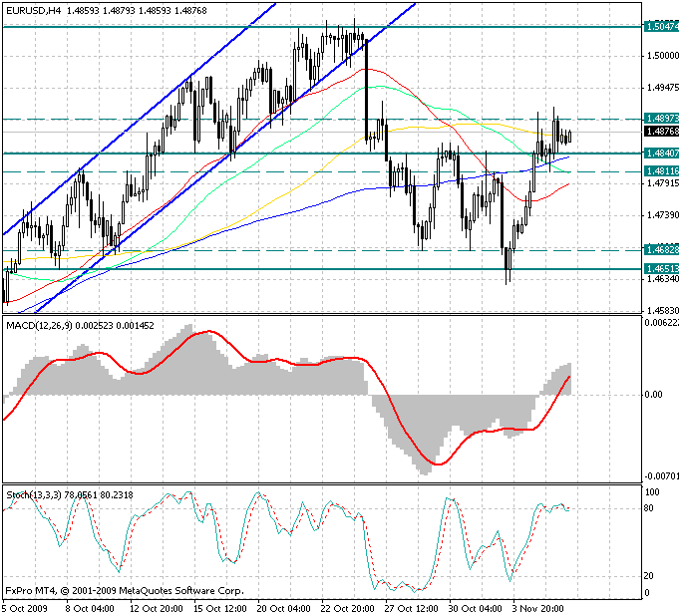Click the 1.46340 price axis value

662,279
